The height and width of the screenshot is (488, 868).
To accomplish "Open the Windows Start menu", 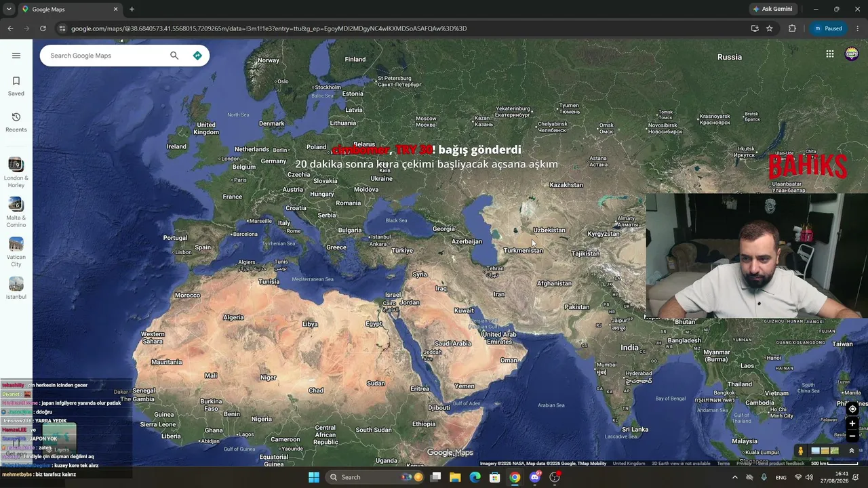I will (x=314, y=477).
